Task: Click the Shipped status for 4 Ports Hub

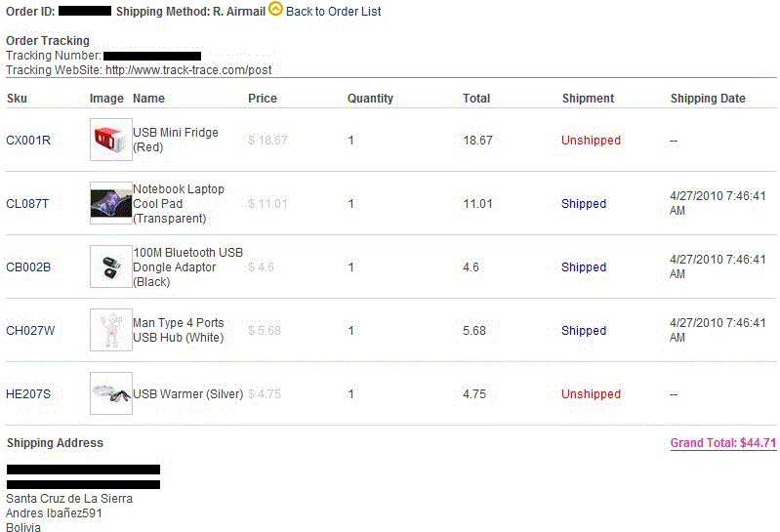Action: coord(584,331)
